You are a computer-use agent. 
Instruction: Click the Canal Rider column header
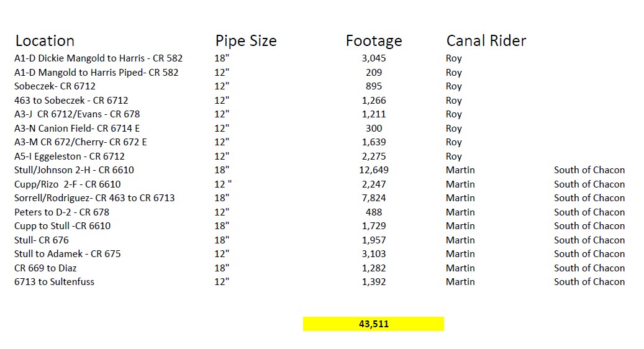coord(486,40)
